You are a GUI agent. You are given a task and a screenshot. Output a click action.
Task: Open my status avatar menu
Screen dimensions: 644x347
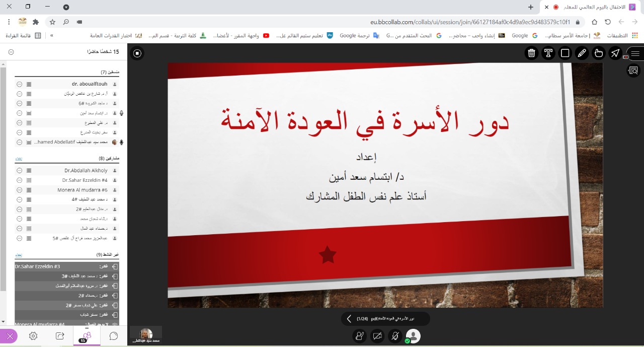(413, 335)
